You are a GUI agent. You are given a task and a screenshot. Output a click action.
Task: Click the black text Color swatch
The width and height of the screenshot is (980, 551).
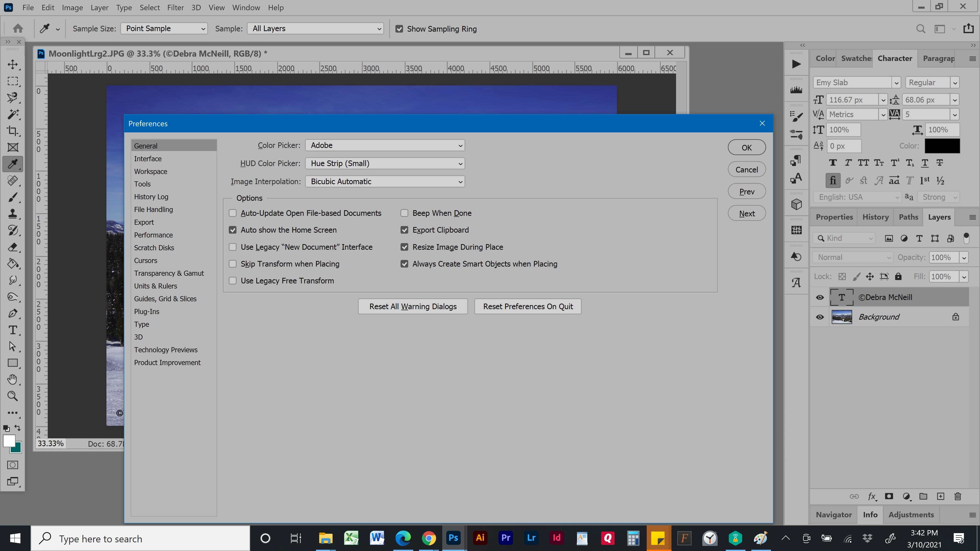(942, 146)
